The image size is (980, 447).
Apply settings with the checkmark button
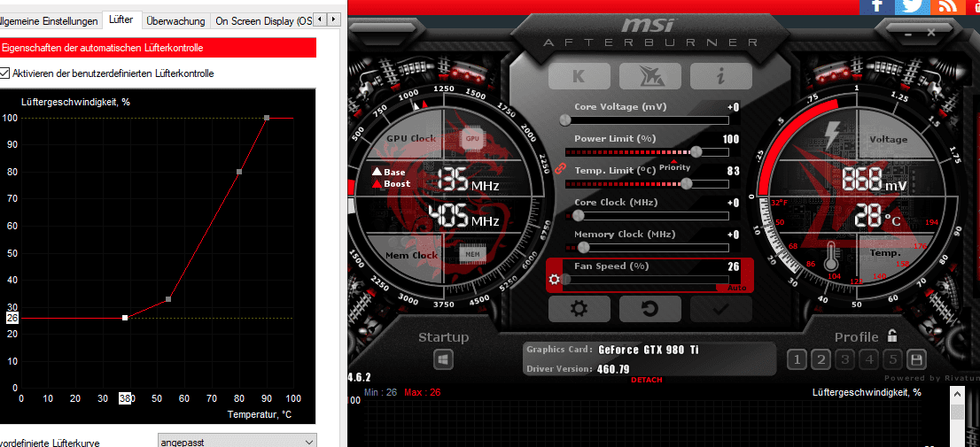[x=720, y=308]
